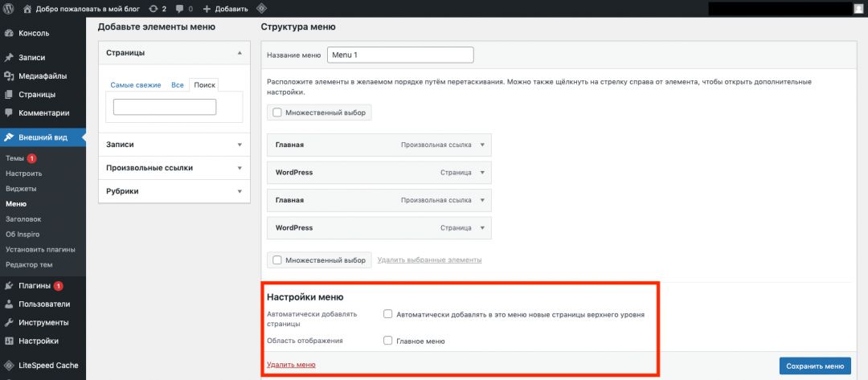Switch to the Самые свежие tab
The image size is (868, 380).
[x=136, y=85]
